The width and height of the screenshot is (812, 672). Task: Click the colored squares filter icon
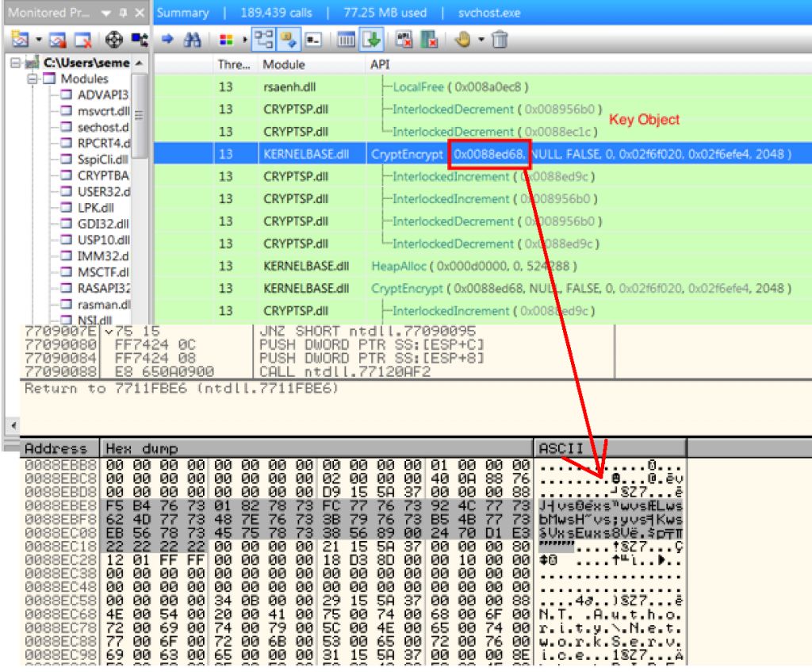pos(226,39)
